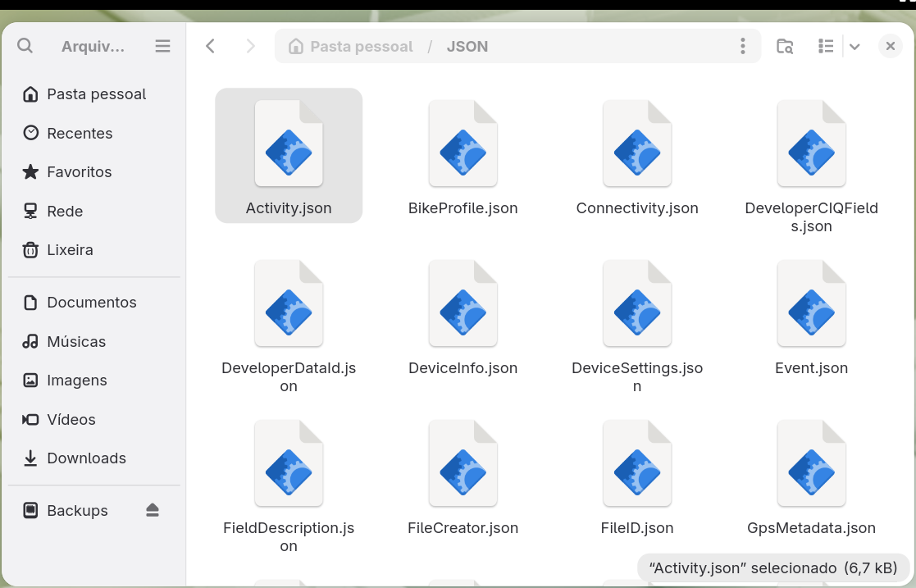Select the DeveloperDataId.json file icon

(x=289, y=303)
